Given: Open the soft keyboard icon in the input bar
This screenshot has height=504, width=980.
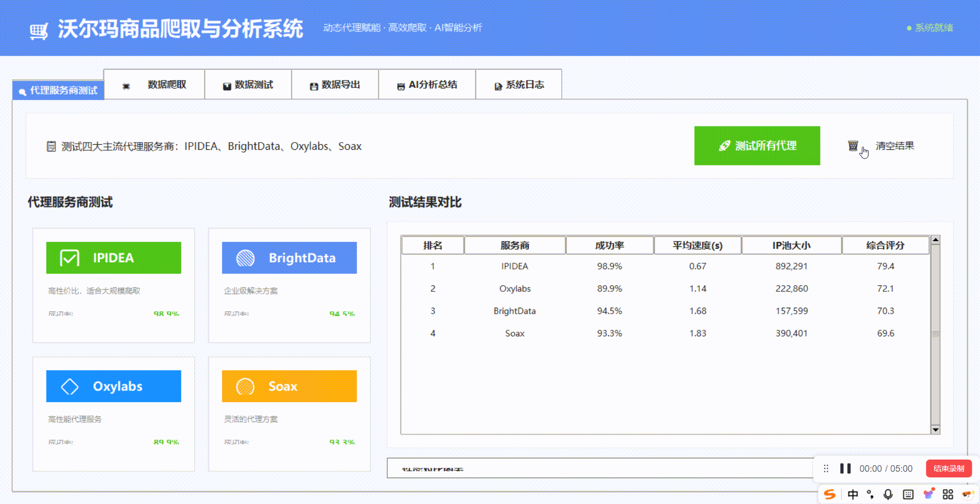Looking at the screenshot, I should pos(908,494).
